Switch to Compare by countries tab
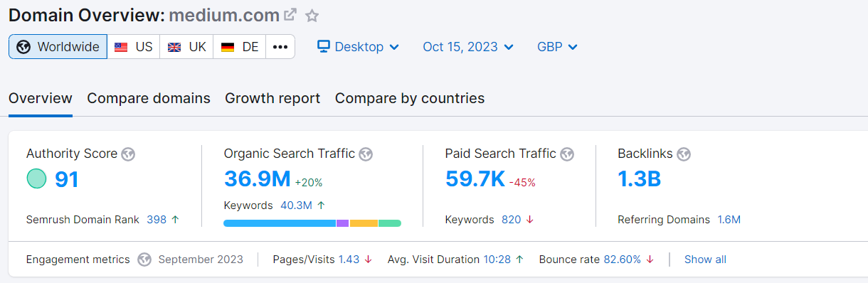Image resolution: width=868 pixels, height=283 pixels. point(410,98)
